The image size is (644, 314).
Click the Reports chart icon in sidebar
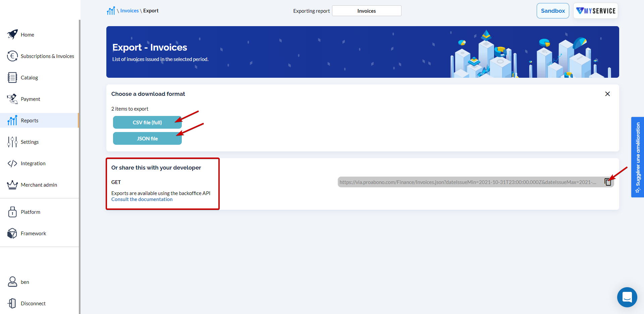12,120
